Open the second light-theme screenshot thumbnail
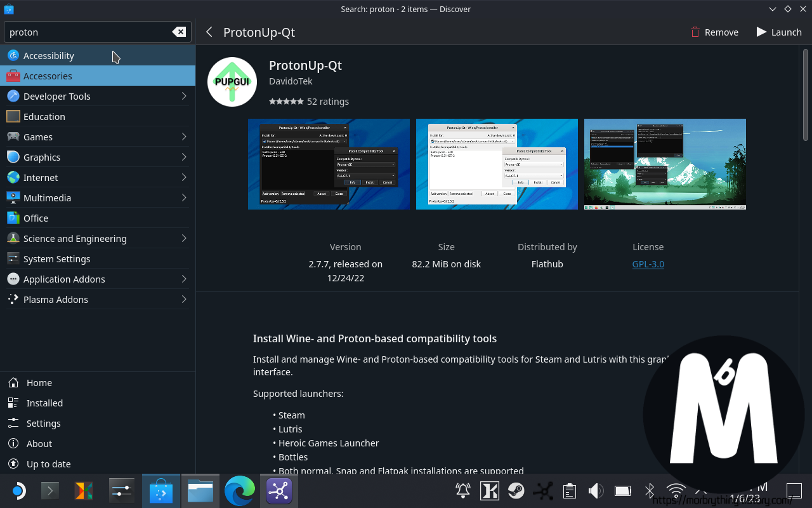Viewport: 812px width, 508px height. 497,164
